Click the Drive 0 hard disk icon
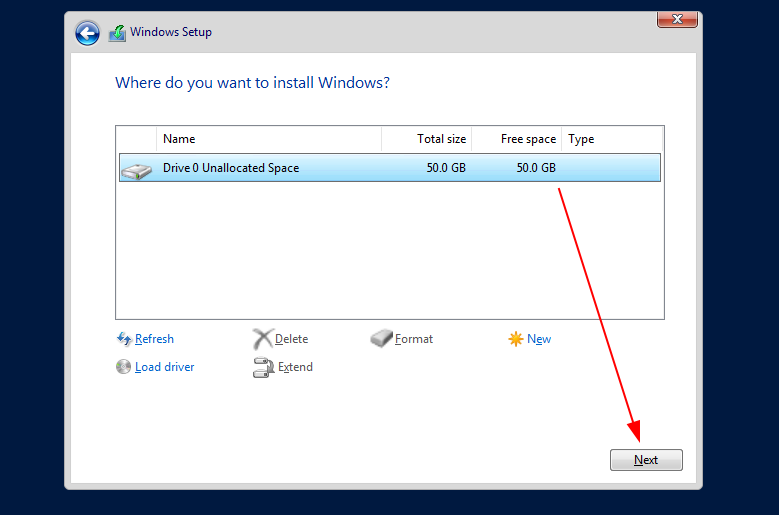 (136, 171)
